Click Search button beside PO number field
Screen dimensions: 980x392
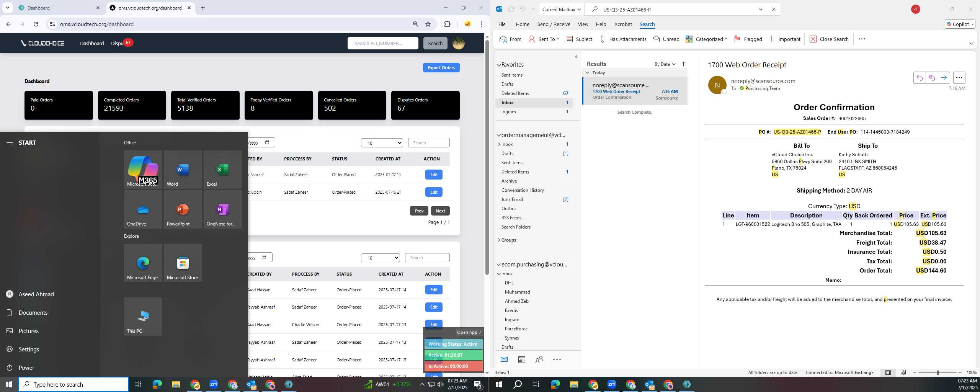435,43
